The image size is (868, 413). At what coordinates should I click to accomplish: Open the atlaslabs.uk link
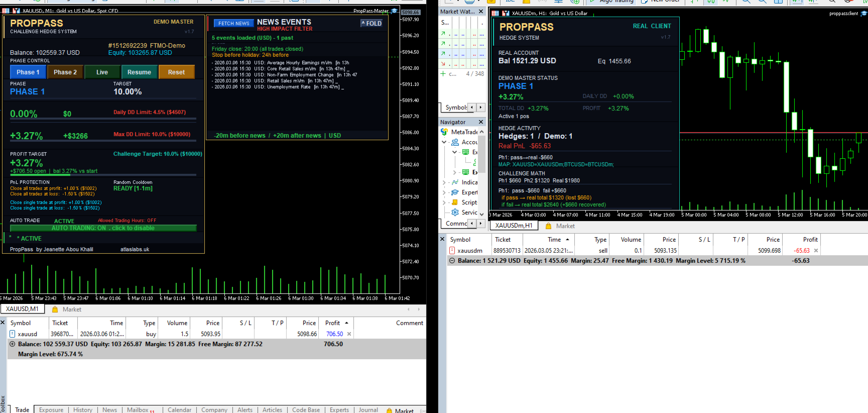[x=135, y=249]
